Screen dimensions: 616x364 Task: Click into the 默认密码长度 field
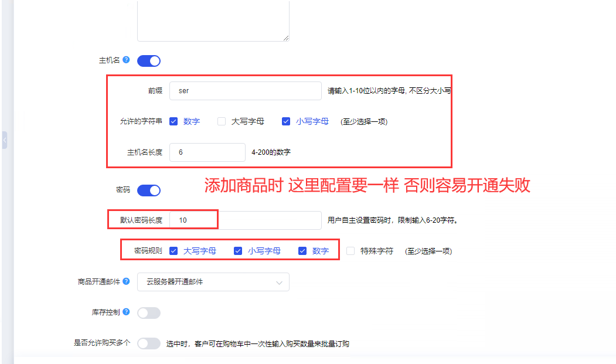tap(246, 220)
